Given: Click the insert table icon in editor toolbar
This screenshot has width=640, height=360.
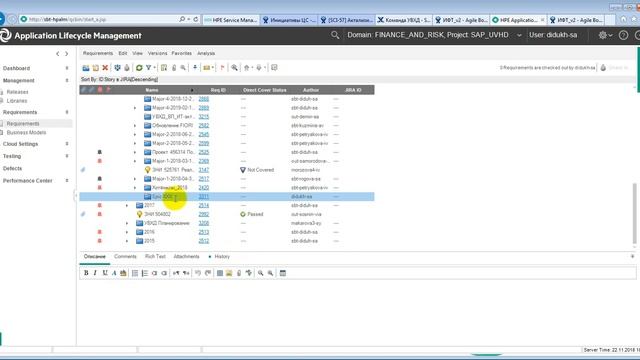Looking at the screenshot, I should [x=220, y=273].
